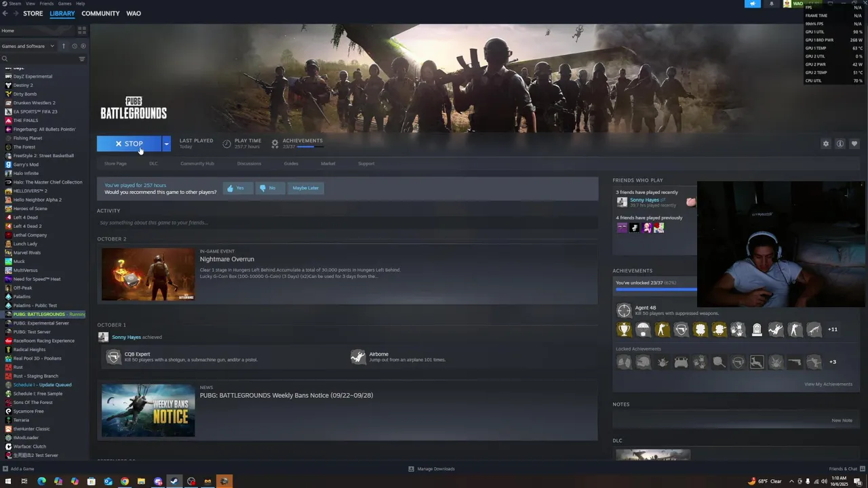The width and height of the screenshot is (868, 488).
Task: Open Weekly Bans Notice news thumbnail
Action: click(148, 411)
